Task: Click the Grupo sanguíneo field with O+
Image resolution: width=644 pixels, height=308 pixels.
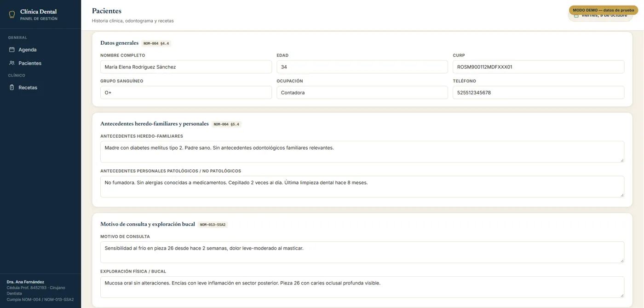Action: (x=186, y=93)
